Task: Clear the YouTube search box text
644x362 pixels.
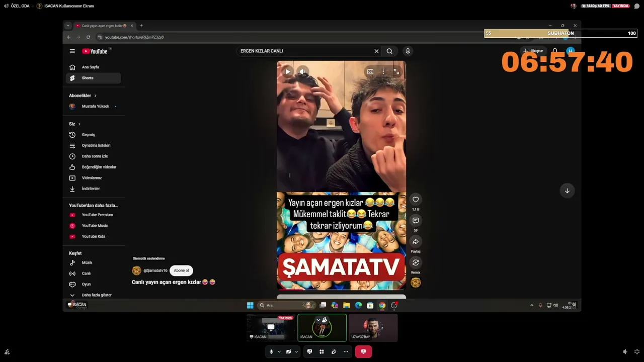Action: (376, 51)
